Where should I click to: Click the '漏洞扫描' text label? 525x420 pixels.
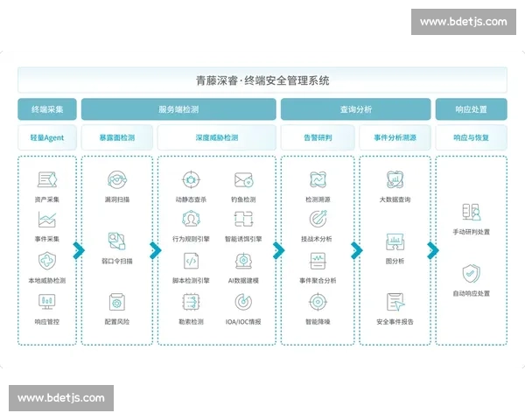(117, 199)
